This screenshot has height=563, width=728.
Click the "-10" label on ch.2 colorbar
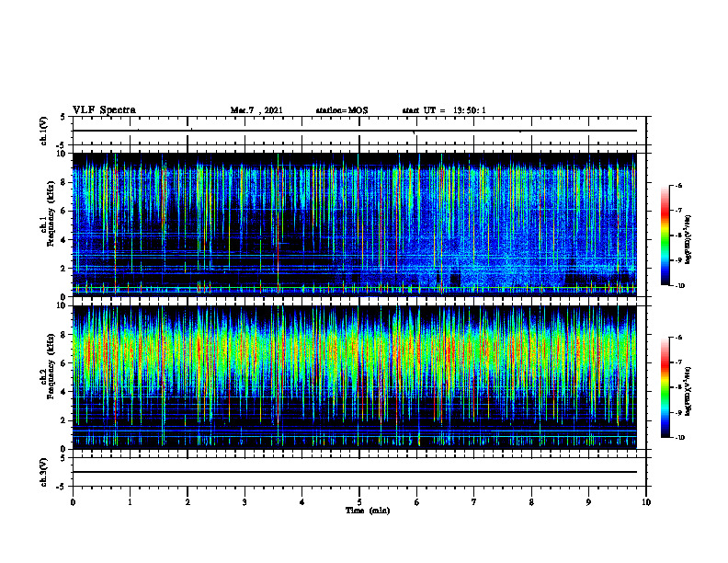pyautogui.click(x=680, y=438)
